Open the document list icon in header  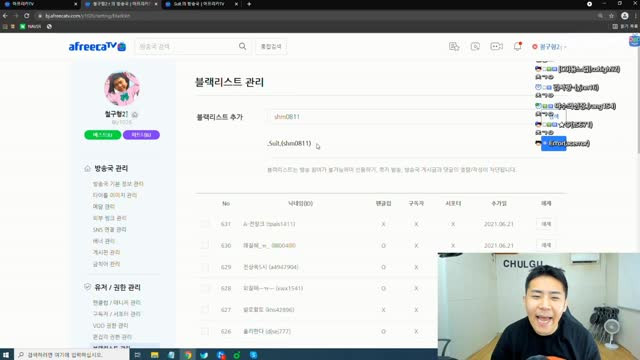click(454, 47)
